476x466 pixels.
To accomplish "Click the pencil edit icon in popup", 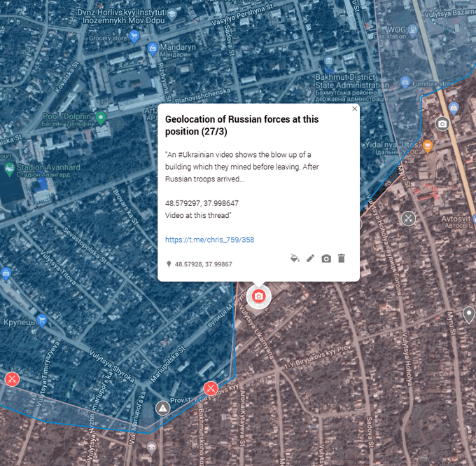I will click(x=311, y=259).
